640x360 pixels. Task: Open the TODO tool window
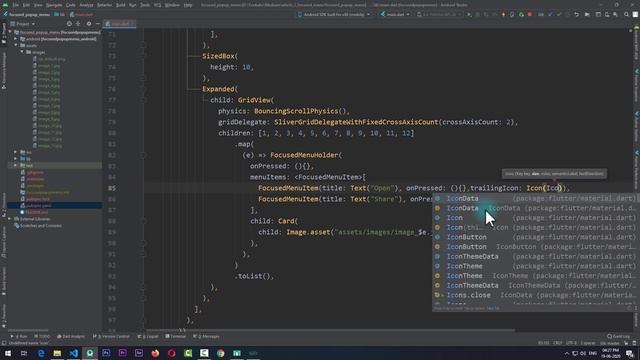42,336
